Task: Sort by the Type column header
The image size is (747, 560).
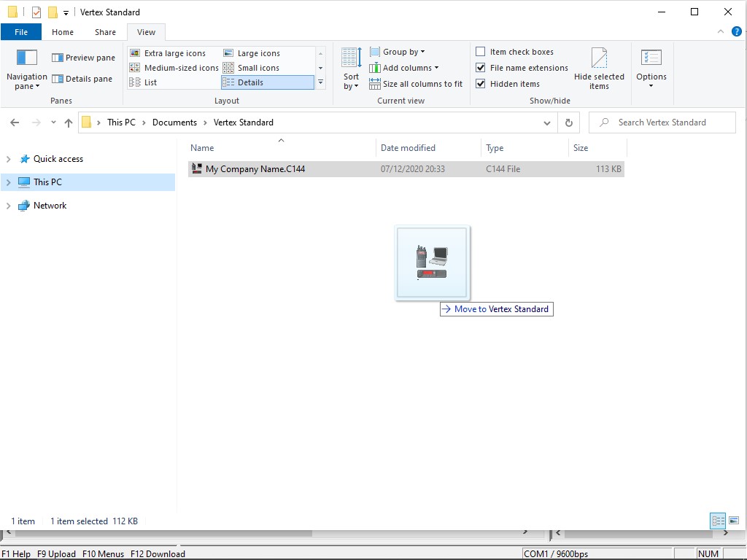Action: pos(525,147)
